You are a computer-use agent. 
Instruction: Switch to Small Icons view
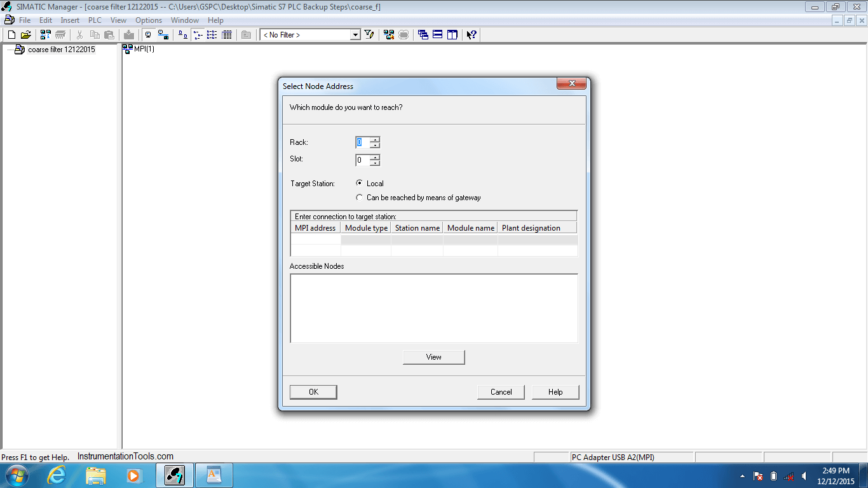tap(197, 35)
